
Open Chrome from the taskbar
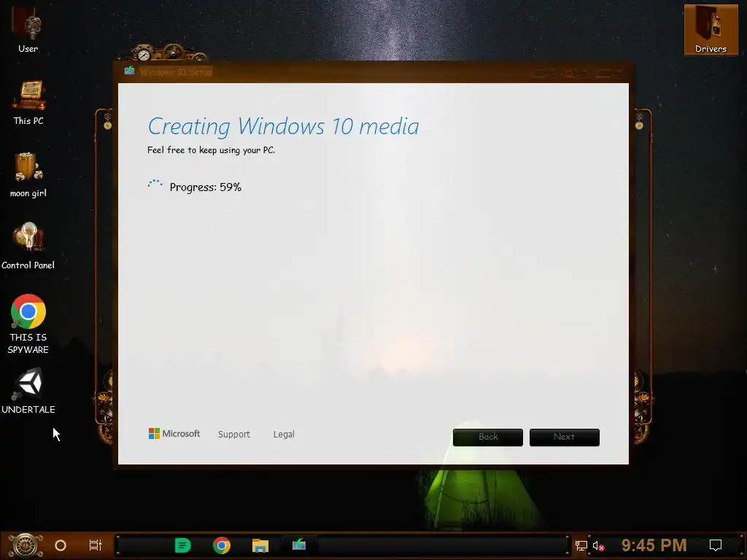click(x=222, y=545)
